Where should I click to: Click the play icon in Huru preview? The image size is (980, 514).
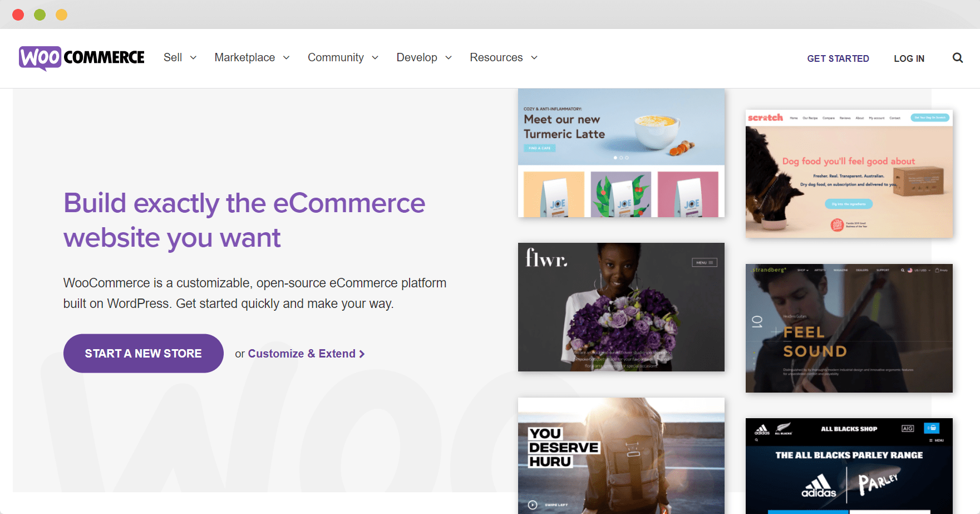(533, 505)
